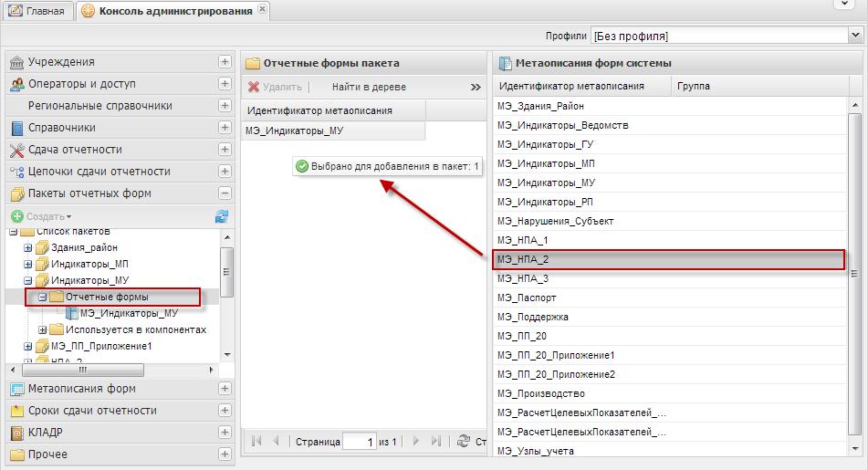Go to first page arrow in pager
This screenshot has height=470, width=868.
point(256,441)
